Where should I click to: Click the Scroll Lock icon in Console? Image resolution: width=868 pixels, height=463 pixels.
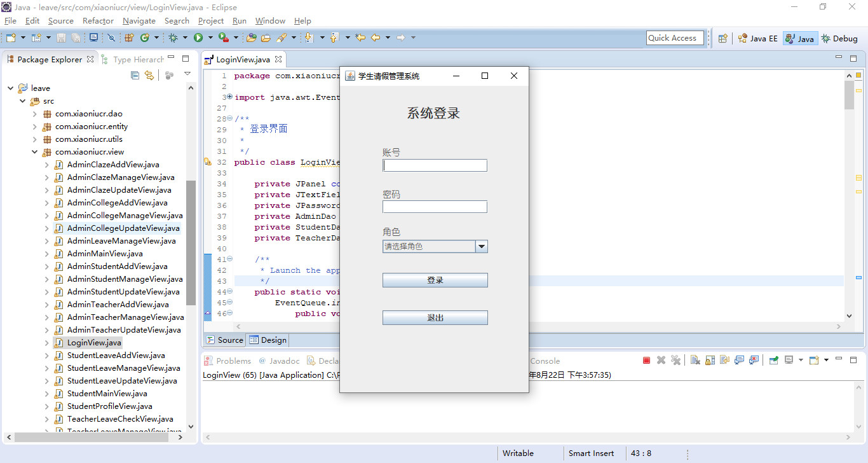click(710, 360)
